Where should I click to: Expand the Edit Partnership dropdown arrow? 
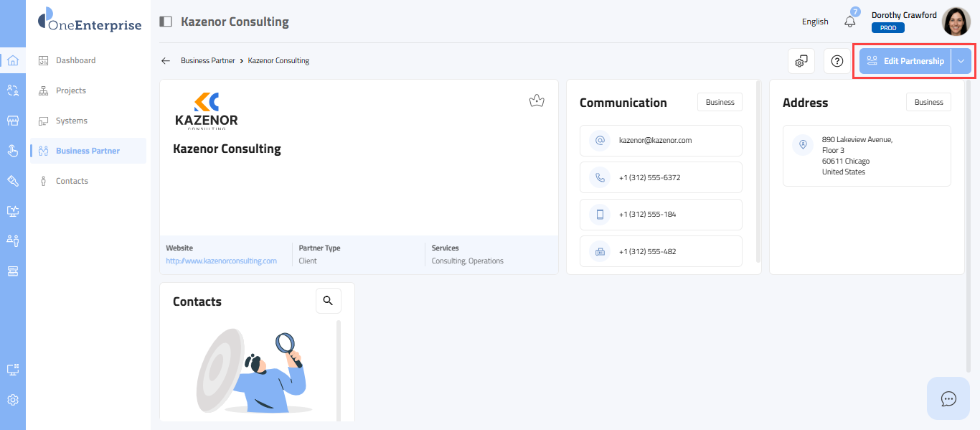961,62
